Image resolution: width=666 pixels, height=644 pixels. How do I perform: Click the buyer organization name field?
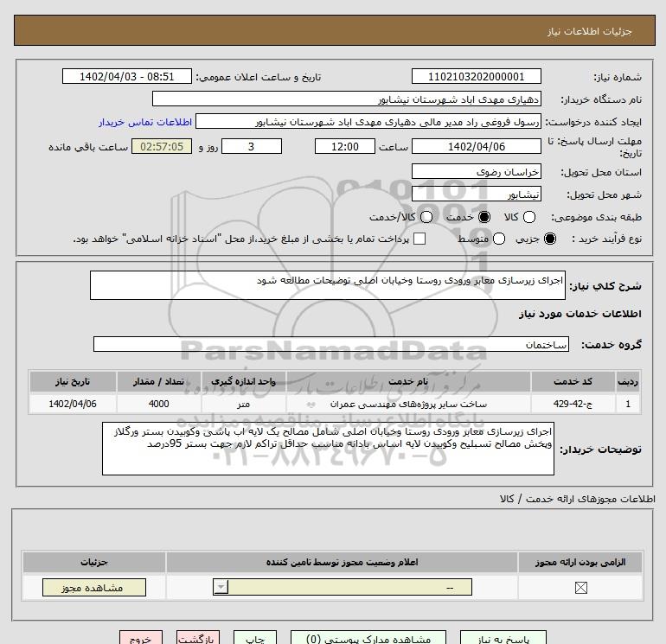pyautogui.click(x=347, y=99)
